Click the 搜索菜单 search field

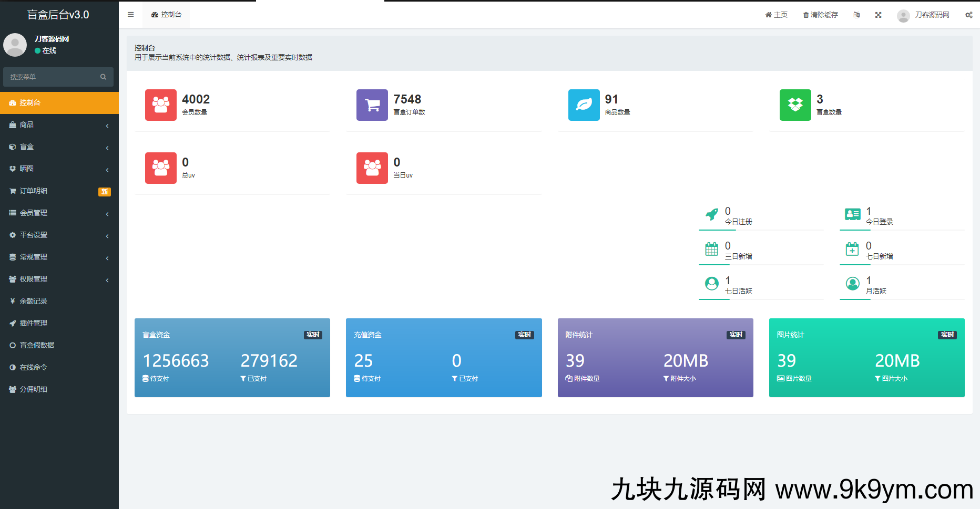pyautogui.click(x=53, y=77)
